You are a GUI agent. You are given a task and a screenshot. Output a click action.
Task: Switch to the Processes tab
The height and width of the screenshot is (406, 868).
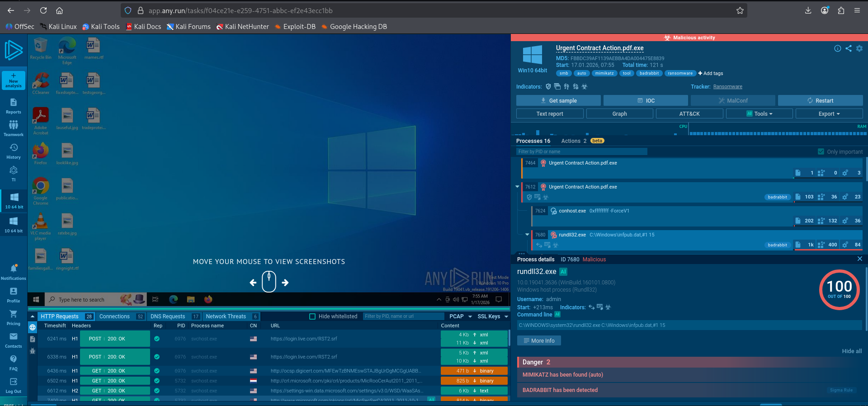point(533,141)
